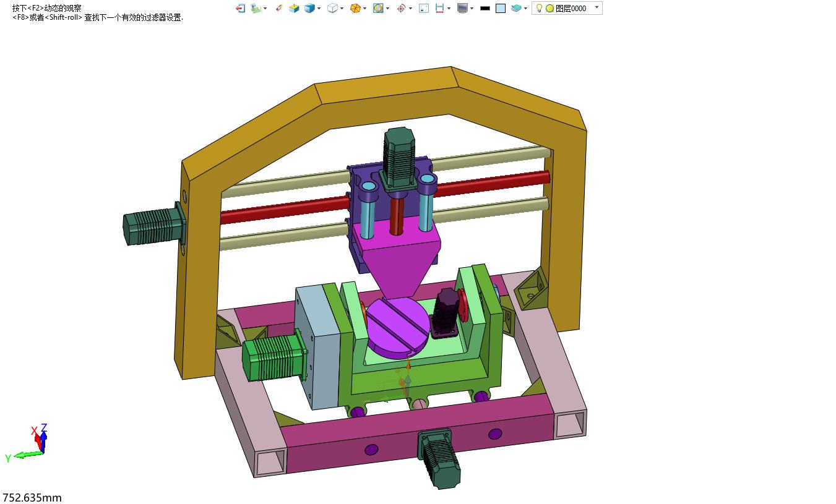Expand dropdown arrow next to orange polygon icon
This screenshot has width=836, height=504.
[x=365, y=9]
